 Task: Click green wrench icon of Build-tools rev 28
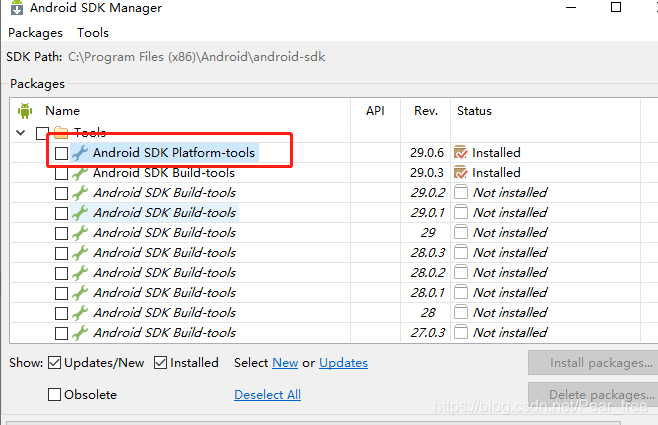pos(79,313)
